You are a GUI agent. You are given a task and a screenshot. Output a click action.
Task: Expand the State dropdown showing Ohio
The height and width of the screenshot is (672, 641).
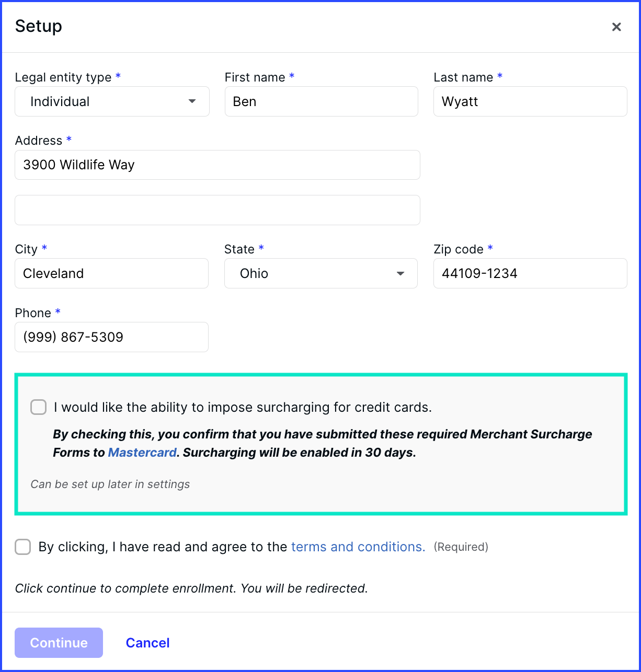[320, 273]
